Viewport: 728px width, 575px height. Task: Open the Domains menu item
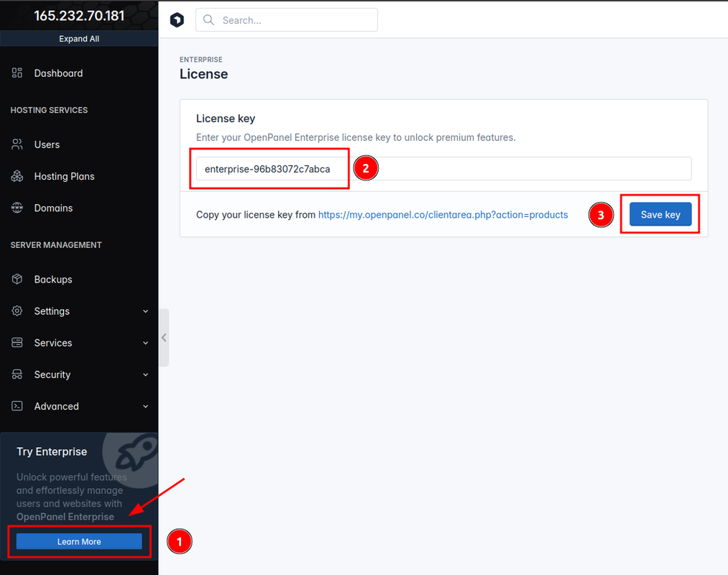pos(79,208)
